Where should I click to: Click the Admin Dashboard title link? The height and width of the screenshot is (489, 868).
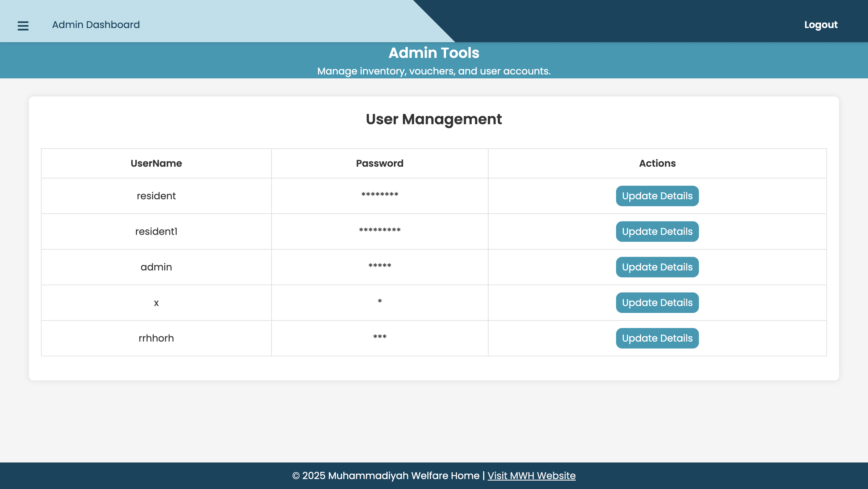pos(96,25)
